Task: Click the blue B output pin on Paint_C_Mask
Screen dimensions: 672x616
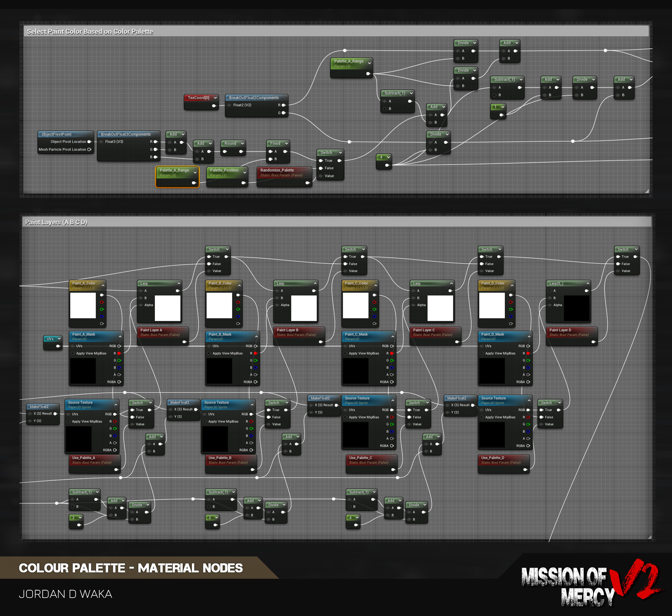Action: [392, 368]
